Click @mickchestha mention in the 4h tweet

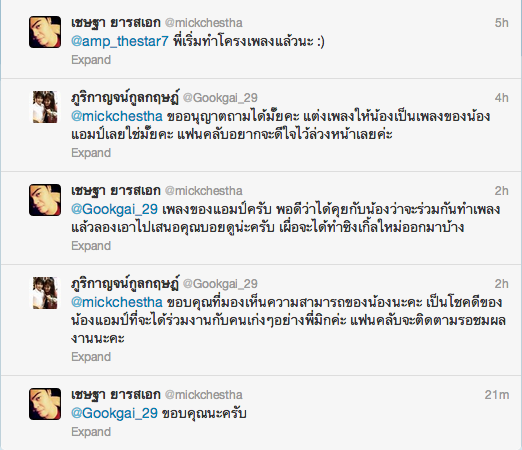point(117,116)
